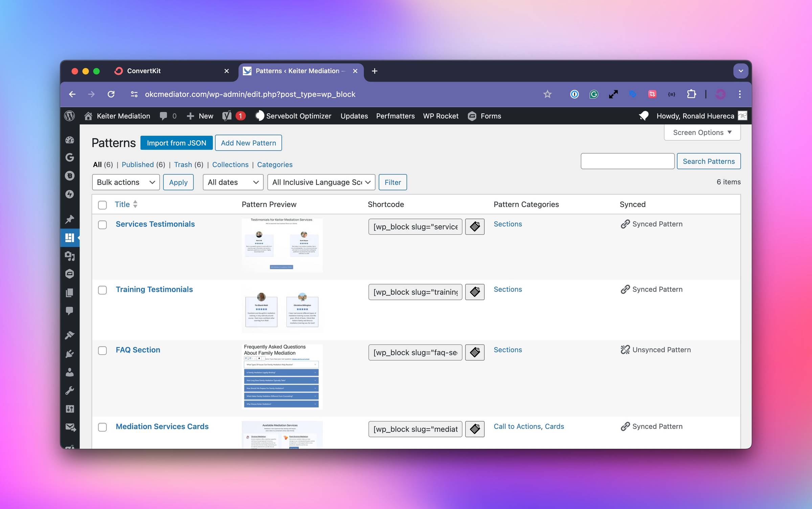Viewport: 812px width, 509px height.
Task: Check the FAQ Section row checkbox
Action: [102, 350]
